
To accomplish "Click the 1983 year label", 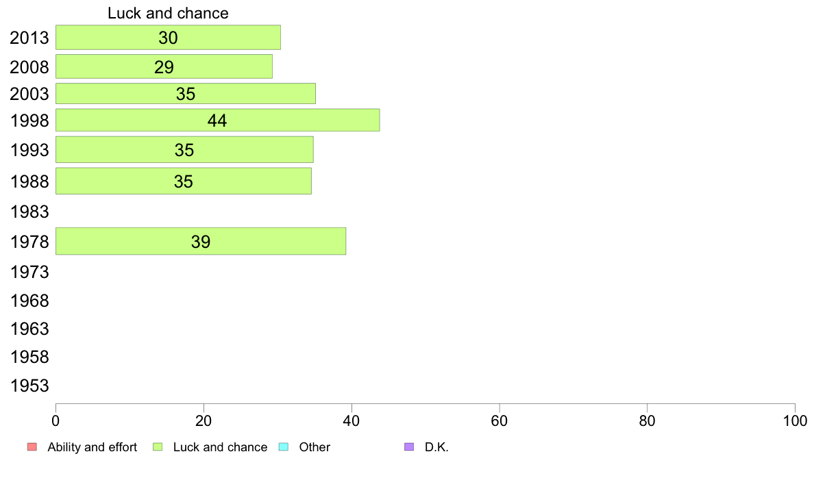I will tap(29, 212).
